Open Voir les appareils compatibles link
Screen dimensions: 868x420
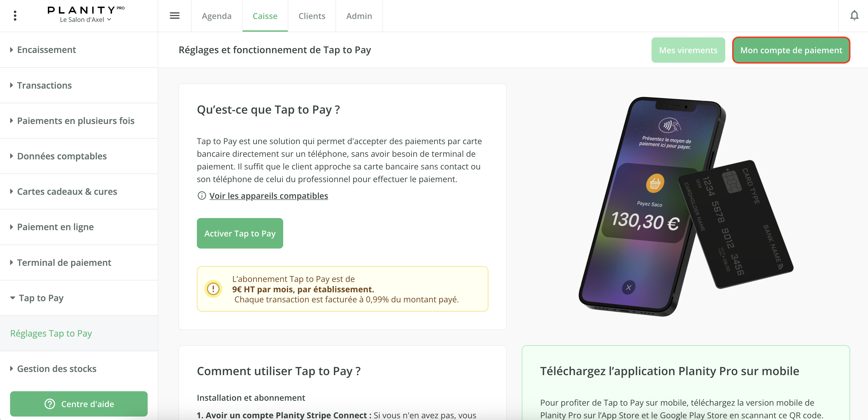coord(269,196)
